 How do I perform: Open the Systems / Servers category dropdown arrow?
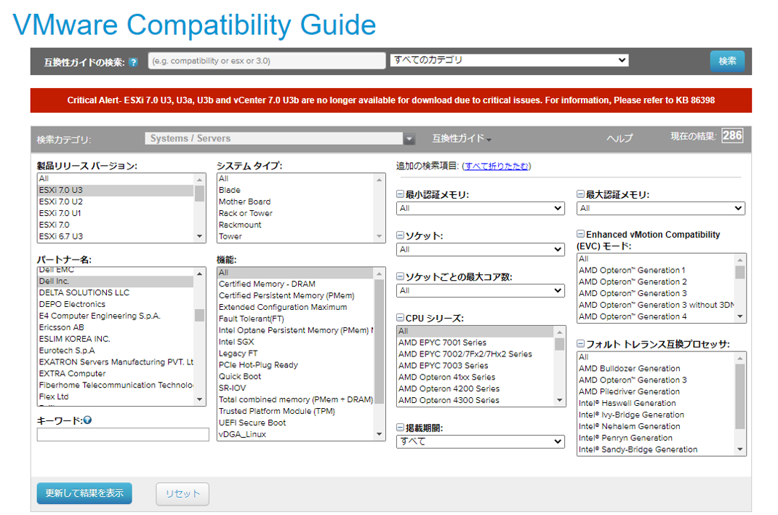click(x=409, y=139)
